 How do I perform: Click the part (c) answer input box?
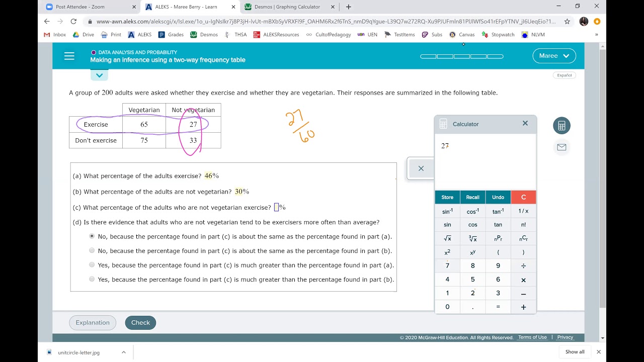click(x=276, y=207)
